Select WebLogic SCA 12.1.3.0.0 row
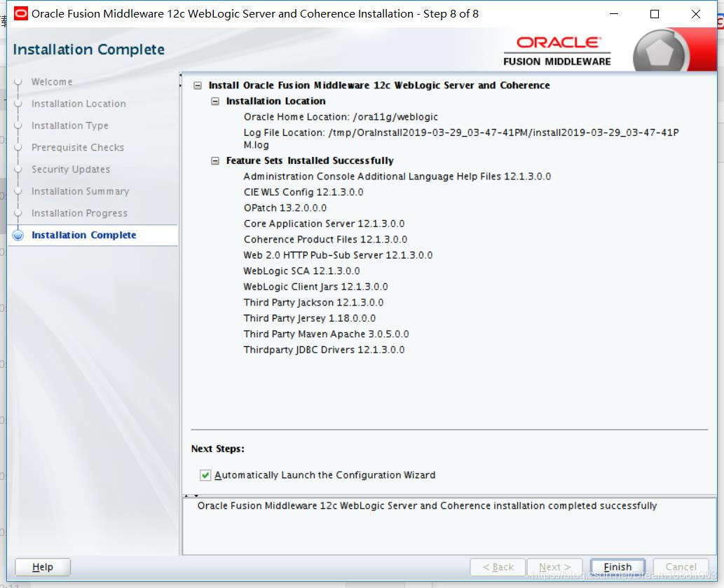This screenshot has height=588, width=724. (301, 271)
